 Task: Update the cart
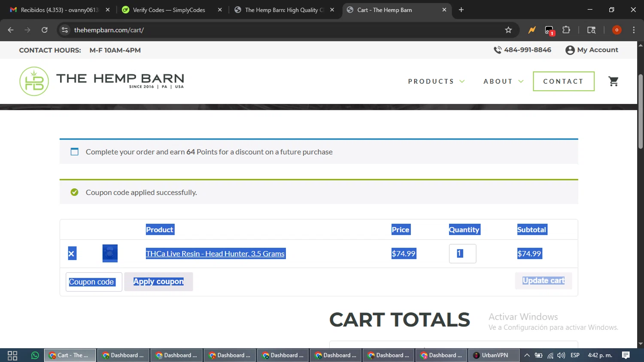(543, 280)
